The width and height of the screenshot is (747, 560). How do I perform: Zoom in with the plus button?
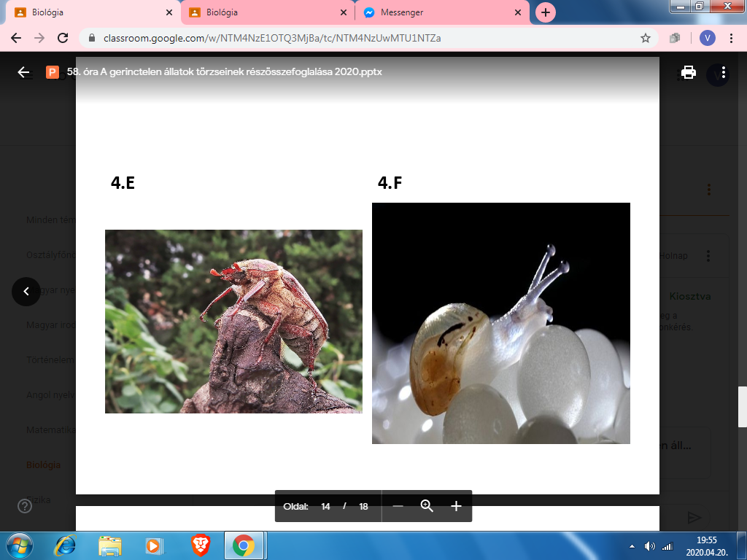click(x=456, y=506)
